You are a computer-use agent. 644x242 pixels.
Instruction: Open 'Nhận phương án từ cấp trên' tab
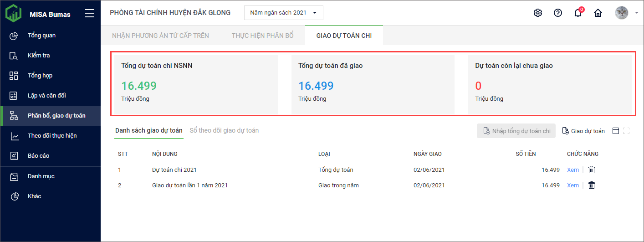pos(160,35)
